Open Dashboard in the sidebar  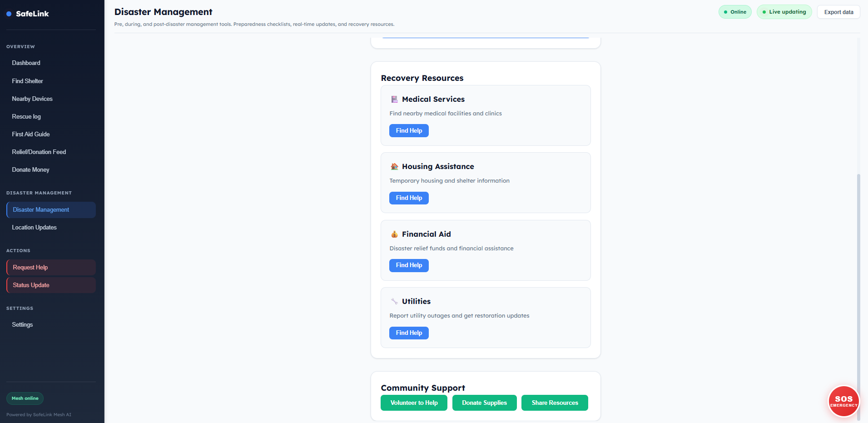point(51,63)
